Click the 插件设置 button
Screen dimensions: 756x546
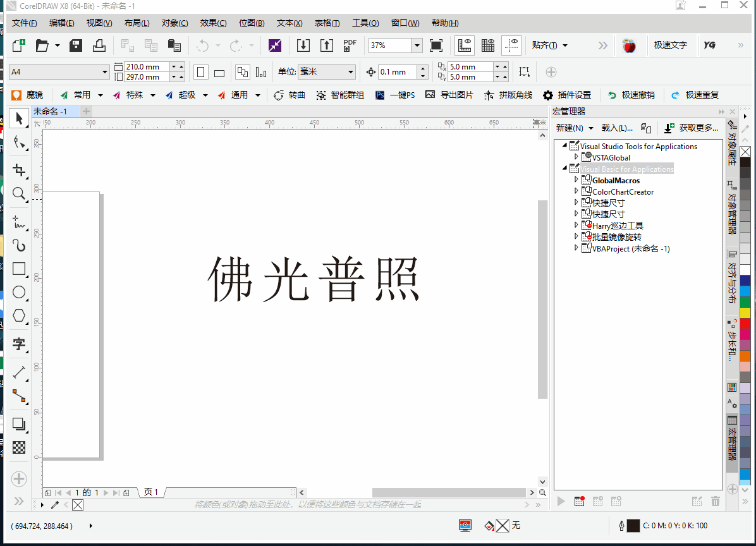click(x=567, y=95)
